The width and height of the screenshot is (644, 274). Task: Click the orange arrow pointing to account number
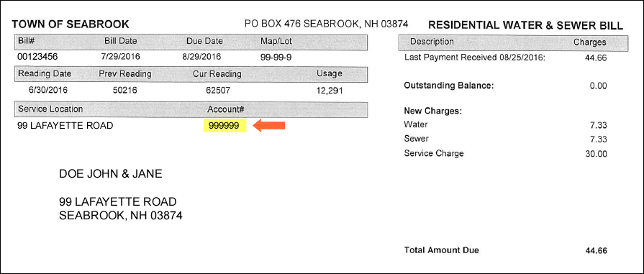click(269, 125)
